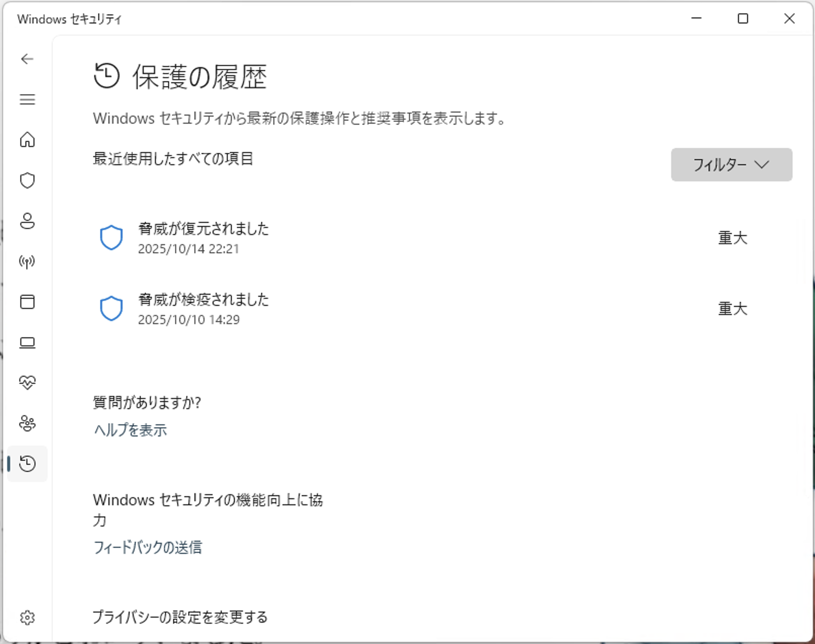
Task: Select プライバシーの設定を変更する
Action: point(181,618)
